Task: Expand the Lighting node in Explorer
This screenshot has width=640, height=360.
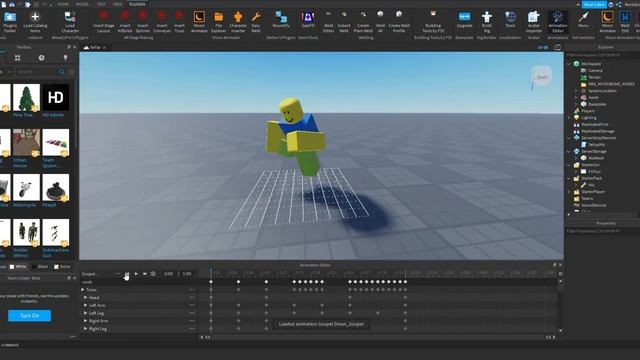Action: point(569,118)
